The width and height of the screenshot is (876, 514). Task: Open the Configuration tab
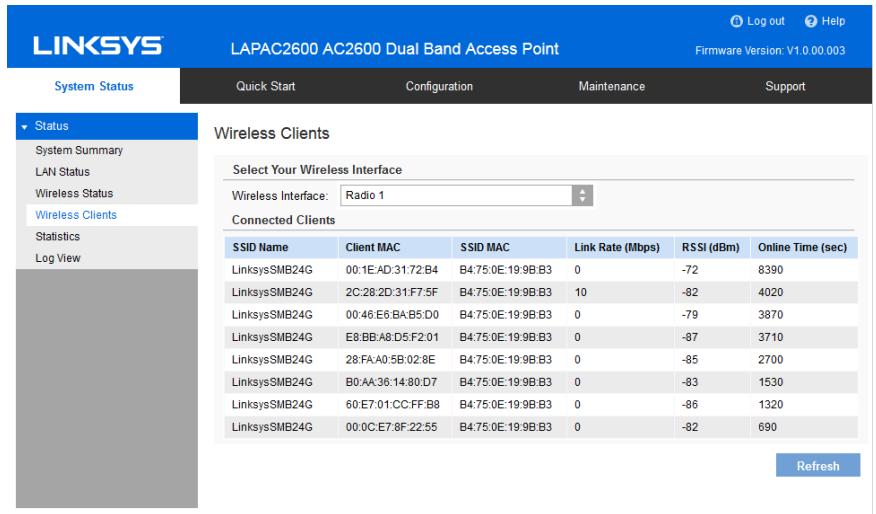click(x=439, y=86)
